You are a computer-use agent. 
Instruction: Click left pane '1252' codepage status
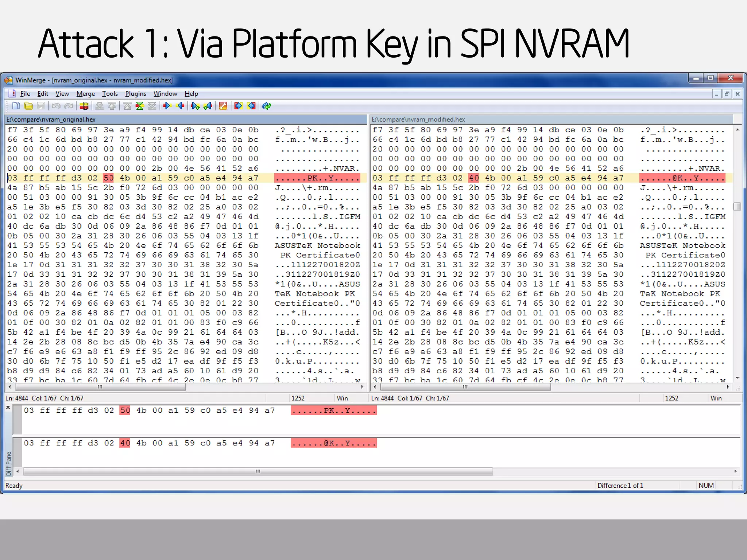click(298, 398)
